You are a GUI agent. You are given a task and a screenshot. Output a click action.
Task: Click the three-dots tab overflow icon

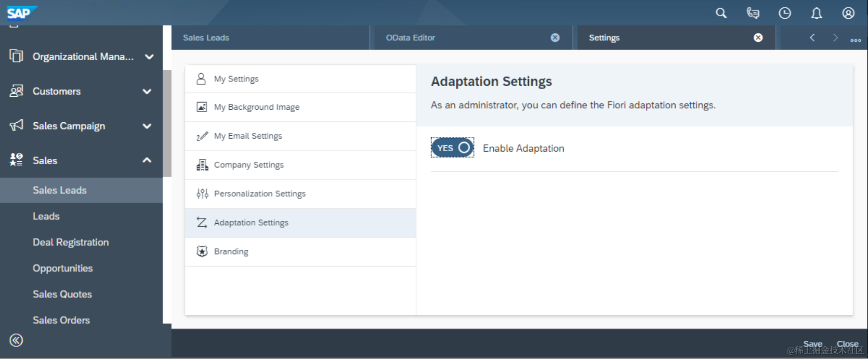[855, 40]
